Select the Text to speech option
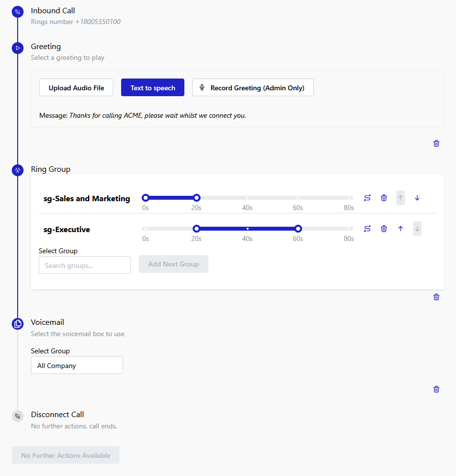456x476 pixels. (x=152, y=88)
